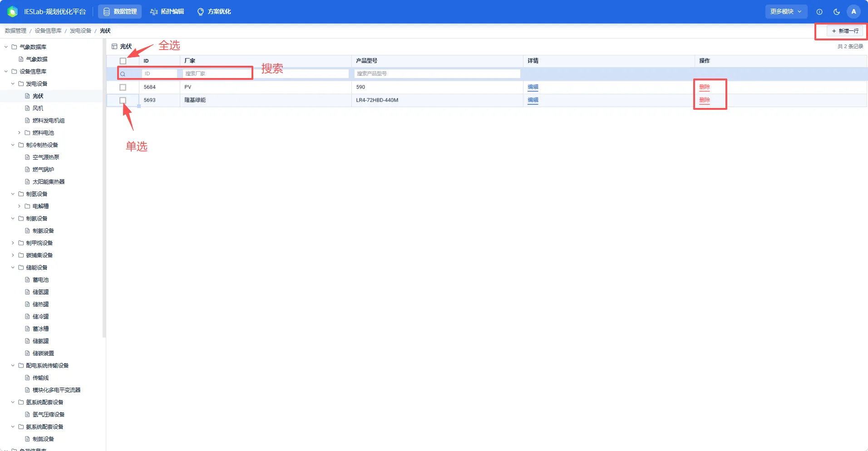Viewport: 868px width, 451px height.
Task: Select 模块化多电平变流器 in the tree
Action: click(57, 390)
